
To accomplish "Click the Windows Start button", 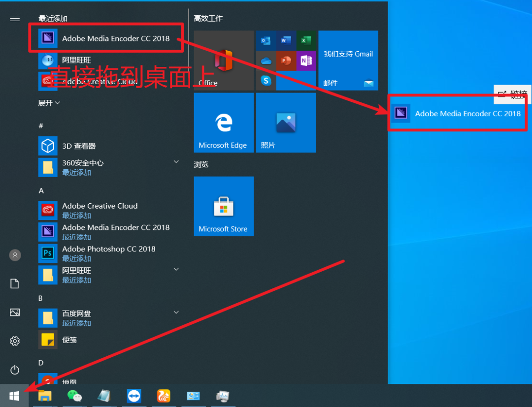I will (14, 396).
